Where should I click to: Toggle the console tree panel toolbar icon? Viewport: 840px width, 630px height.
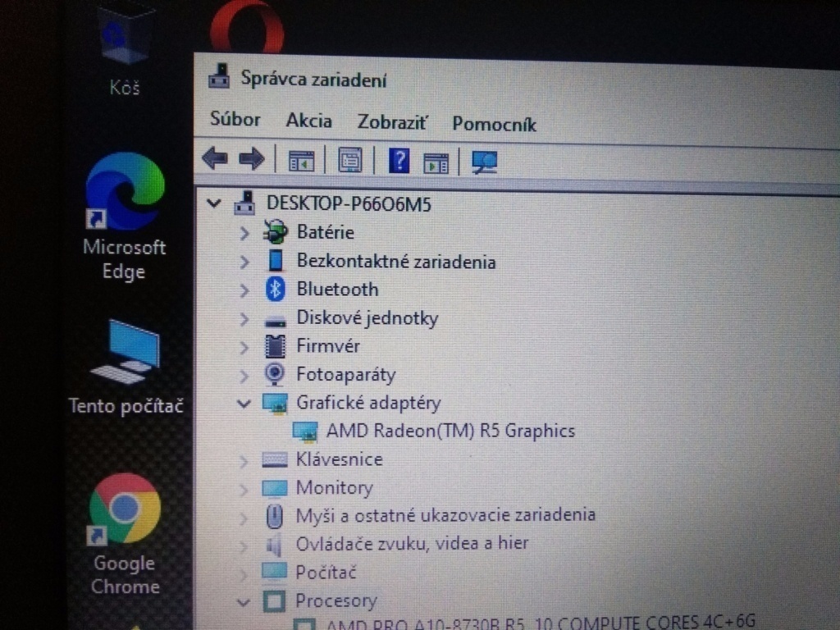click(302, 160)
